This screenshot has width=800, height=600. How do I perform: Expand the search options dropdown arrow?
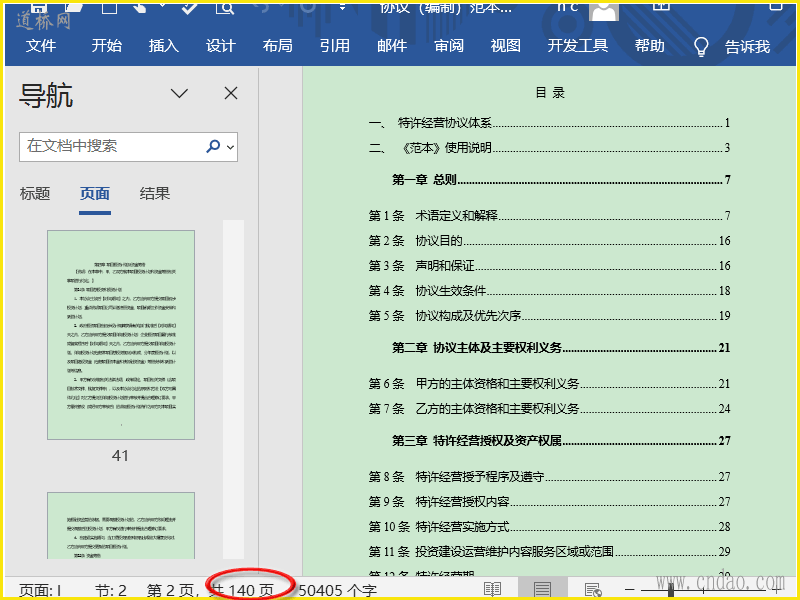230,147
